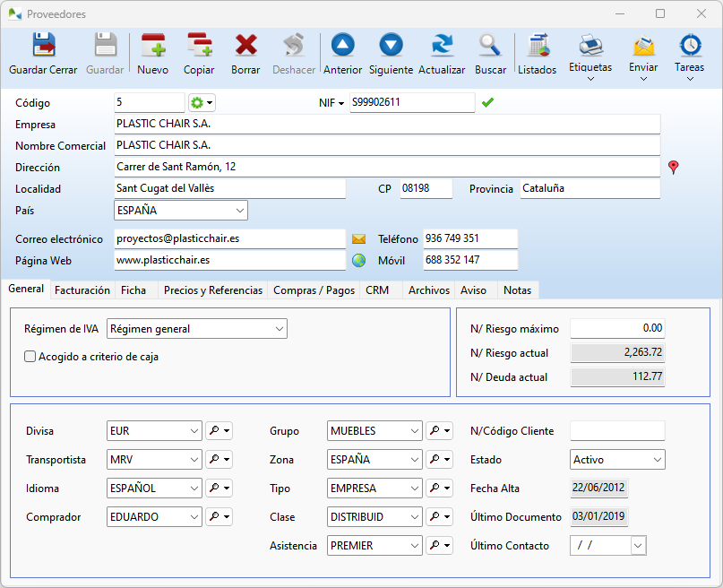Open the Buscar search tool
Viewport: 723px width, 588px height.
pyautogui.click(x=490, y=53)
